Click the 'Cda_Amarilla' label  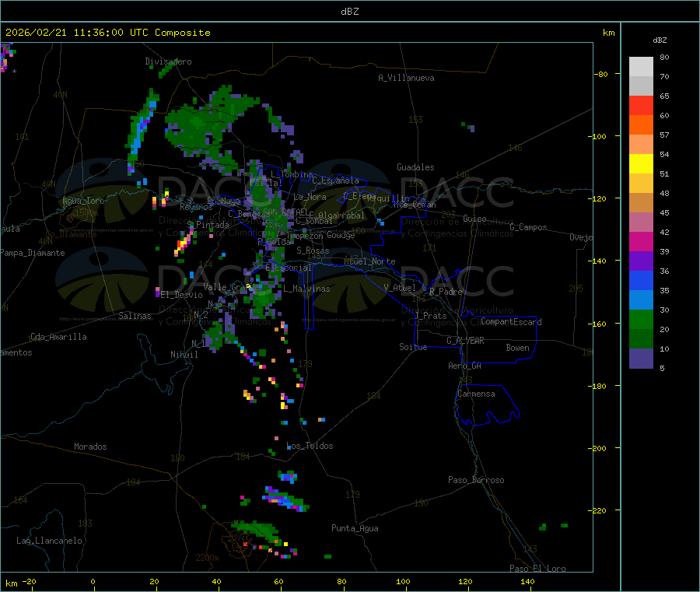click(58, 337)
